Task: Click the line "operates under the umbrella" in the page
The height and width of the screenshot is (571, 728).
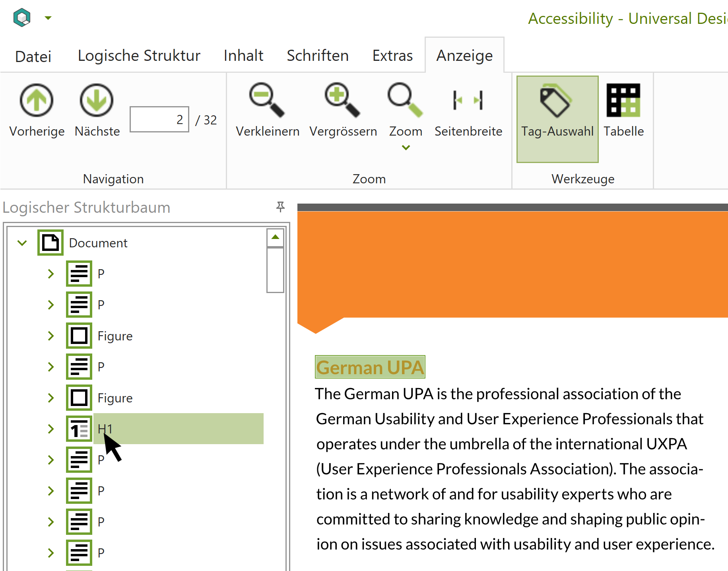Action: click(502, 444)
